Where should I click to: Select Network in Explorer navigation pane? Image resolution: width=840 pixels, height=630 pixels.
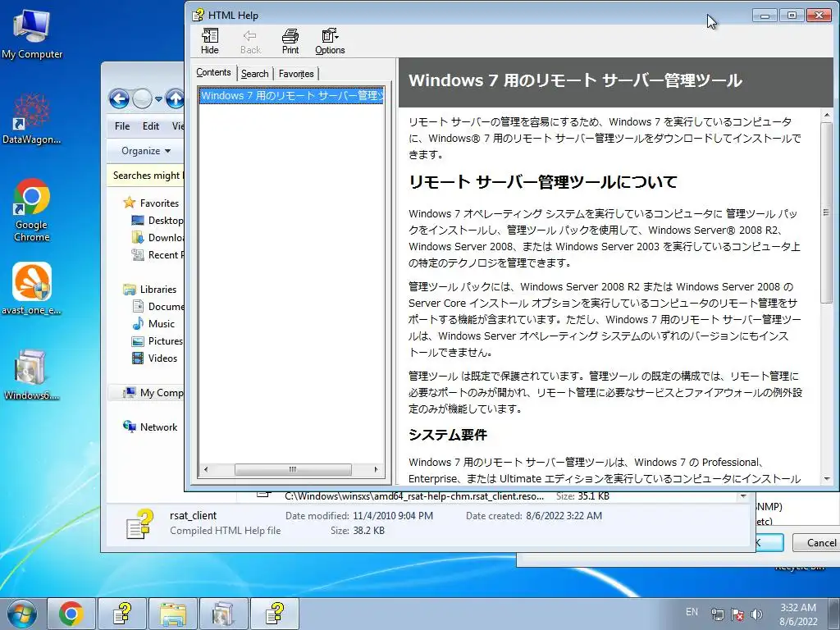click(x=151, y=427)
